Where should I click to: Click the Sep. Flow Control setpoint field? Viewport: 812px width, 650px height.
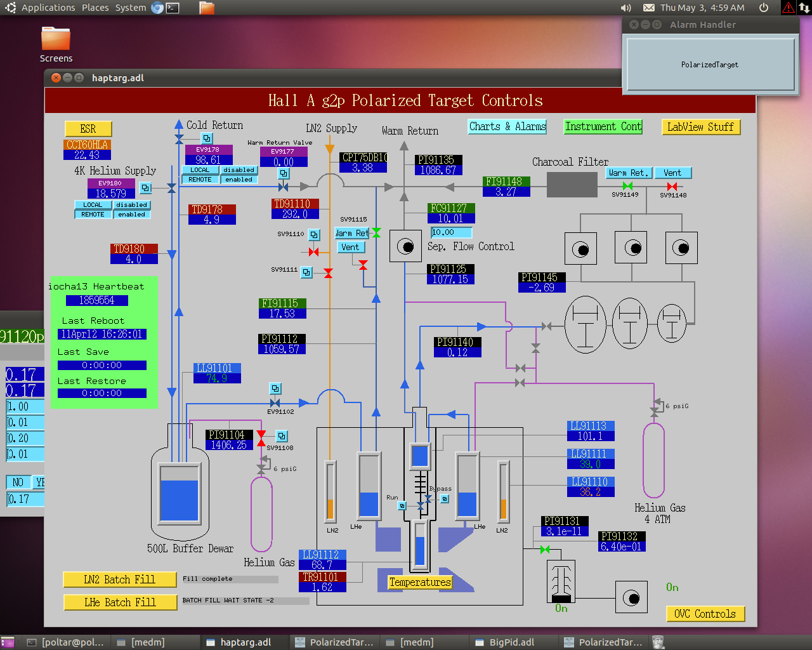(452, 232)
